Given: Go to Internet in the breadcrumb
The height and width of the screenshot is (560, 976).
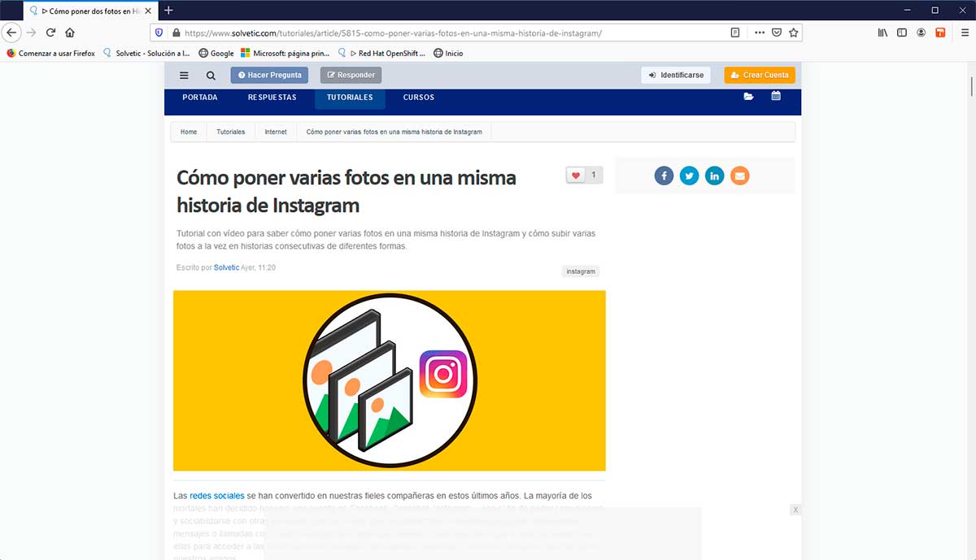Looking at the screenshot, I should (x=276, y=132).
